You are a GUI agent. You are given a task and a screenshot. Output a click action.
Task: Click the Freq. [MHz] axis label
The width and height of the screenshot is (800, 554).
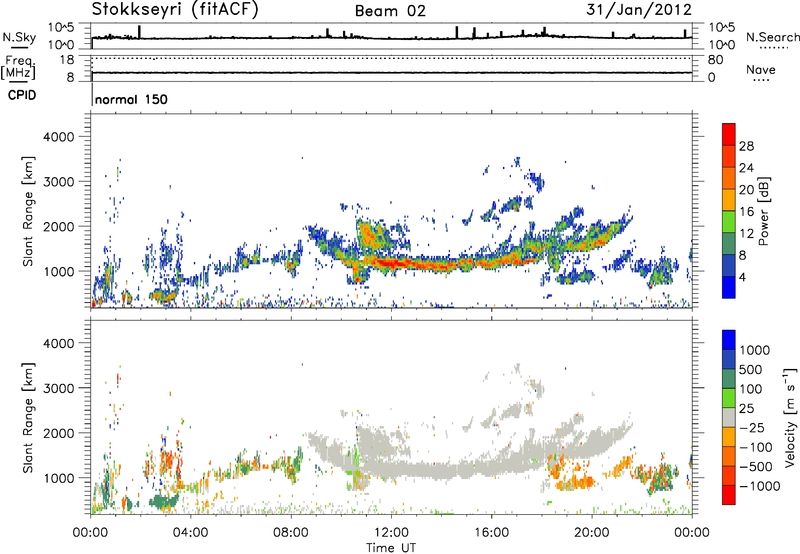19,67
